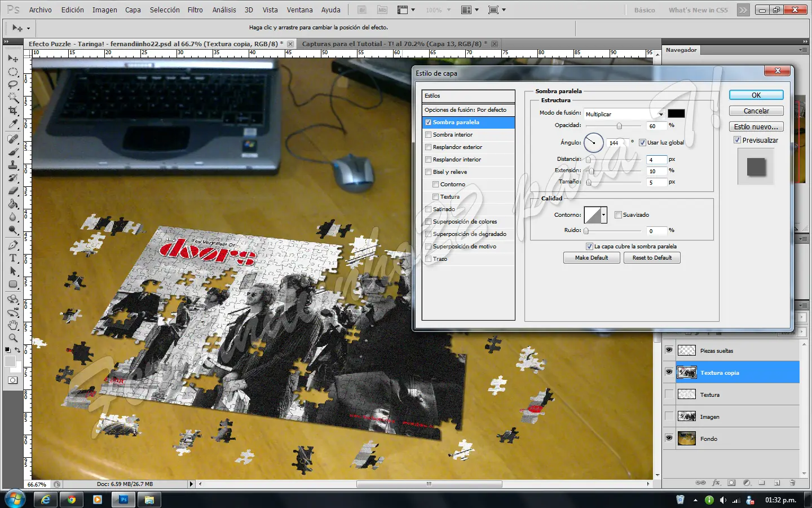The height and width of the screenshot is (508, 812).
Task: Expand the Contorno curve picker arrow
Action: click(604, 215)
